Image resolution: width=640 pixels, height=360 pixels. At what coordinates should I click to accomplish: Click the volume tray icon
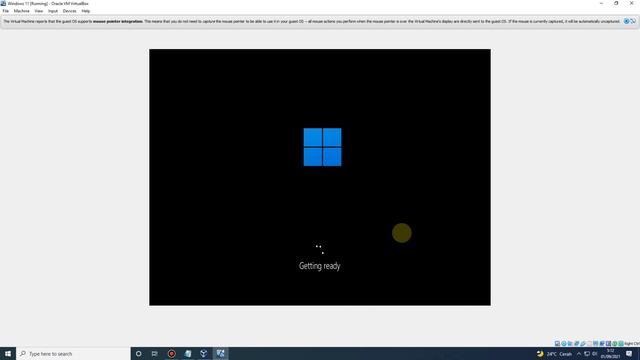pyautogui.click(x=595, y=354)
